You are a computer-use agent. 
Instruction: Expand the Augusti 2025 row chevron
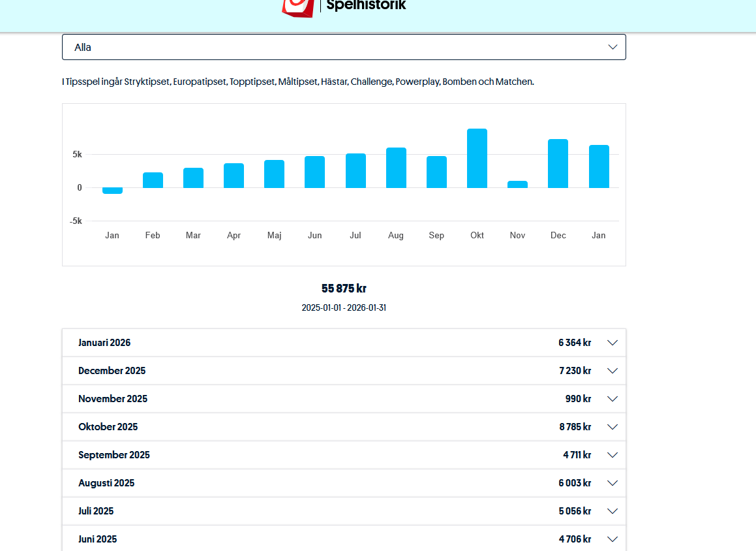pyautogui.click(x=612, y=483)
